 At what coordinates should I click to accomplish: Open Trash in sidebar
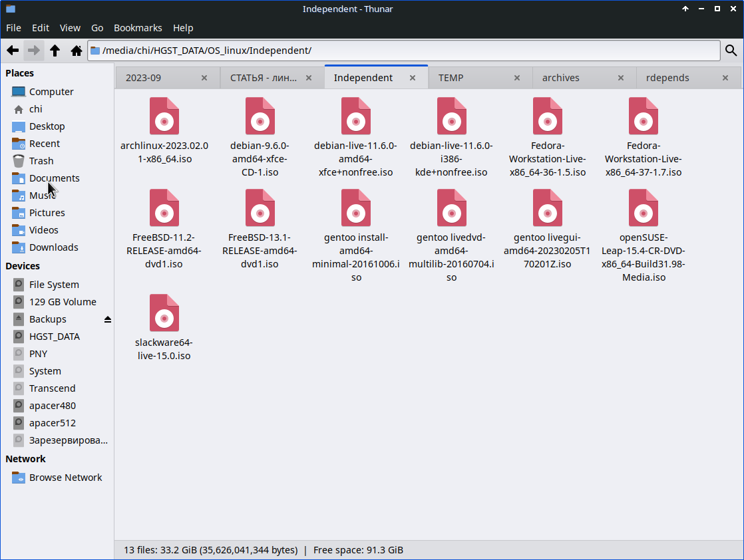57,161
